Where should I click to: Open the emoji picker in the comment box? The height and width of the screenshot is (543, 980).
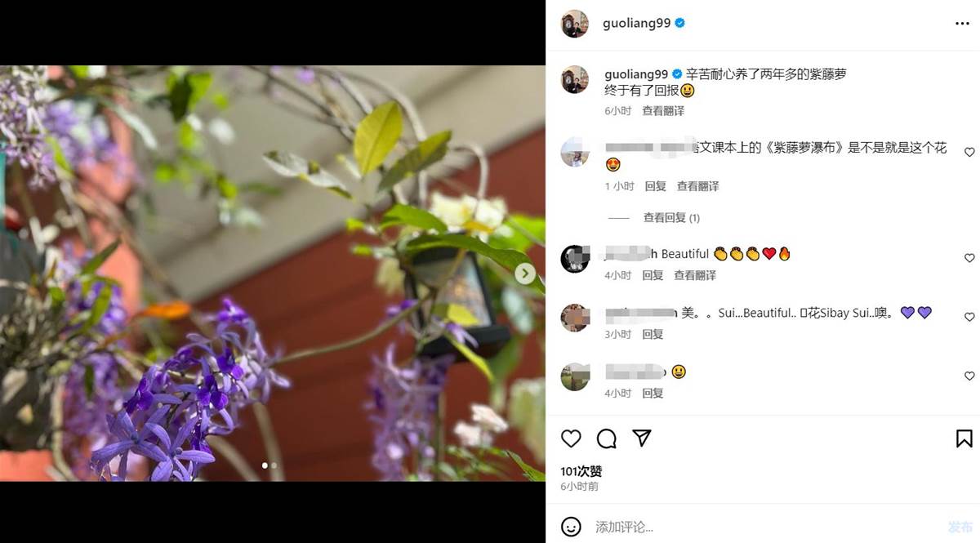(572, 527)
